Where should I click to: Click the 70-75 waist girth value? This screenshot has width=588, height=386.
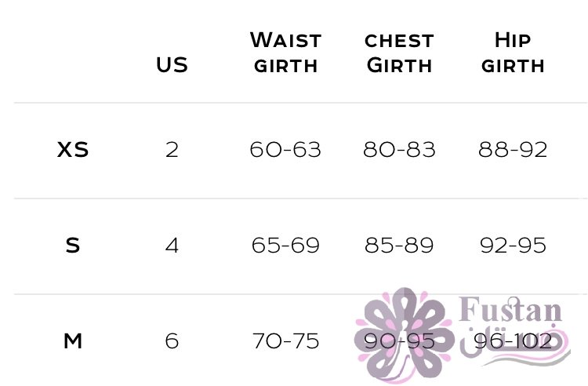click(285, 341)
